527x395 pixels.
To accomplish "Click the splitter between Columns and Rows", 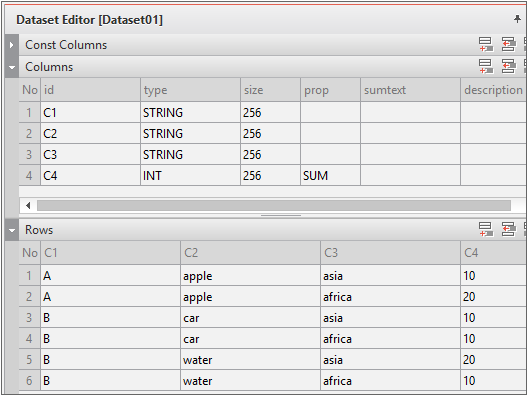I will 281,215.
